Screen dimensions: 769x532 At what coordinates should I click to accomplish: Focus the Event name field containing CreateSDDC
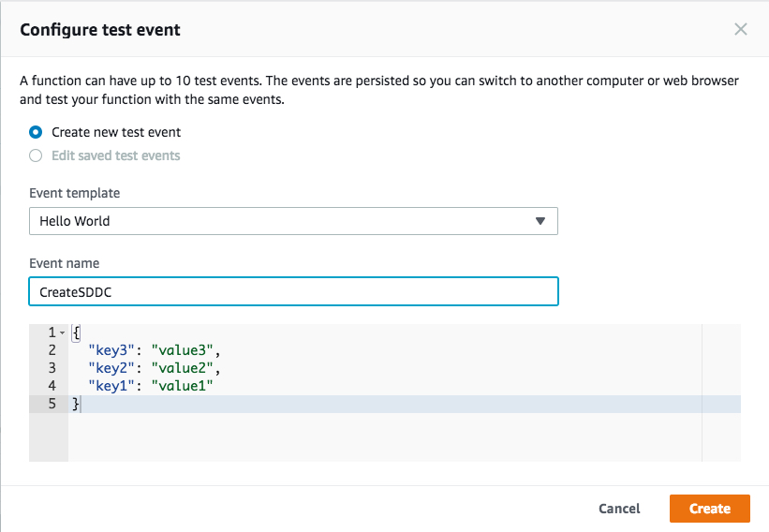(x=292, y=291)
